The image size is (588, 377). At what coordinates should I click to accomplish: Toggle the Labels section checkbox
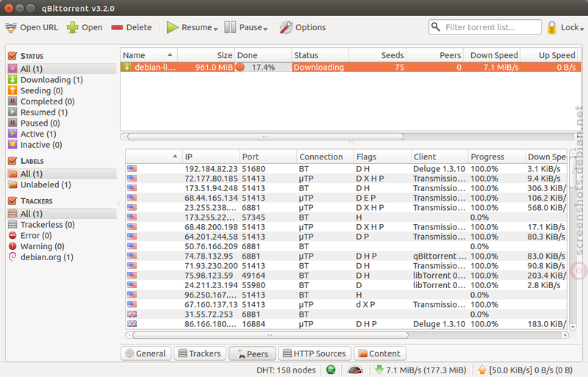tap(12, 161)
